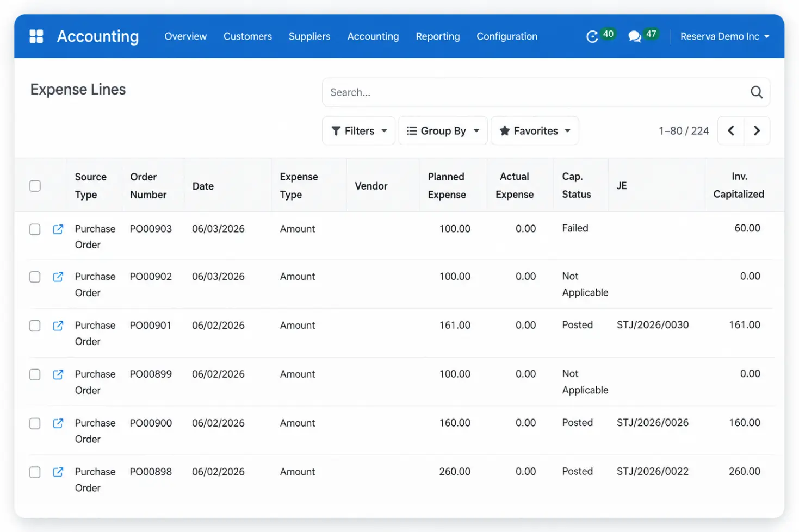Go to previous page of records
799x532 pixels.
click(x=731, y=130)
